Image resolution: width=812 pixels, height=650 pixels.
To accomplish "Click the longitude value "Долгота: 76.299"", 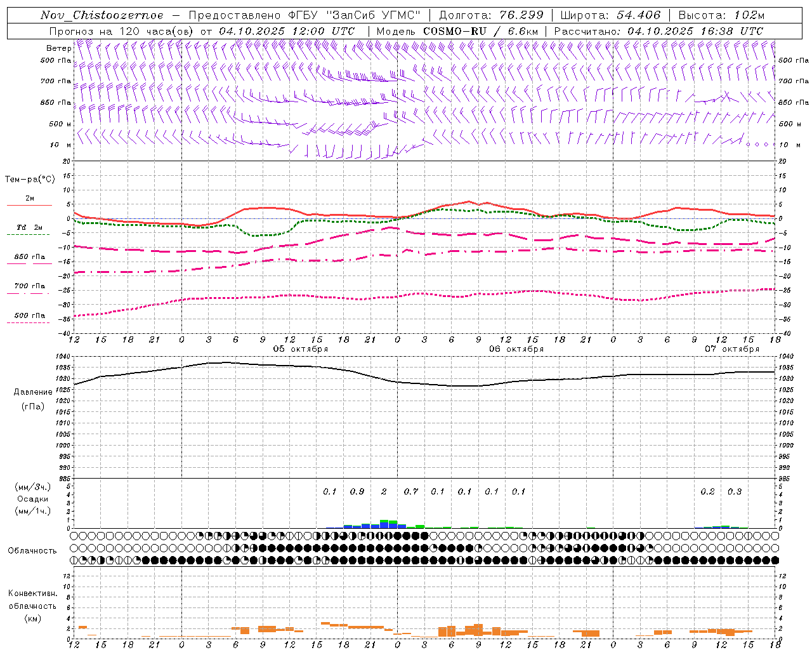I will [x=491, y=15].
